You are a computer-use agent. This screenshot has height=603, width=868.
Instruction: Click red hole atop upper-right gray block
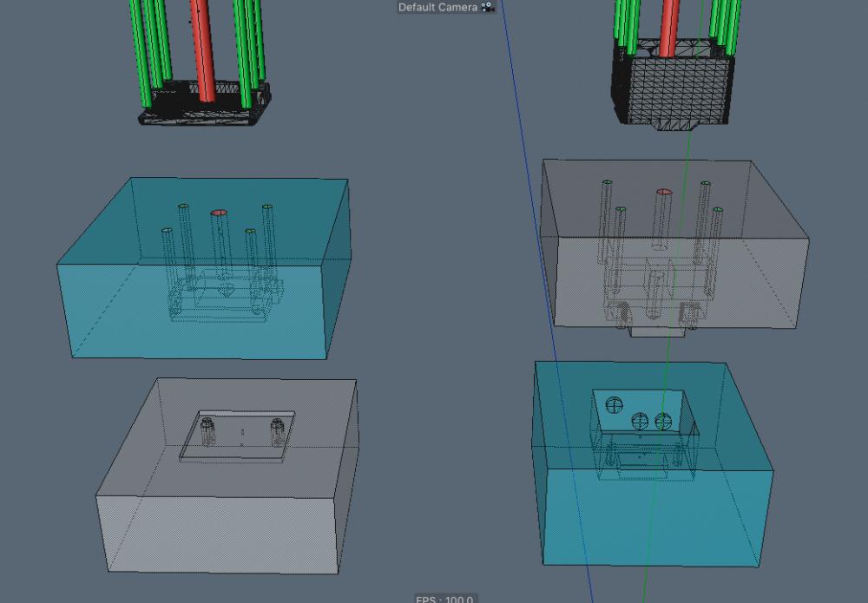(664, 192)
